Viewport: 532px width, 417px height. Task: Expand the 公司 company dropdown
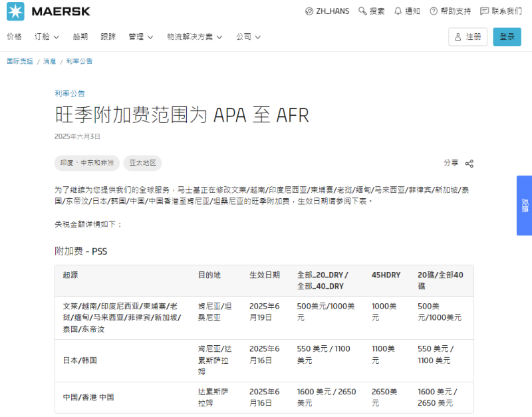point(248,37)
